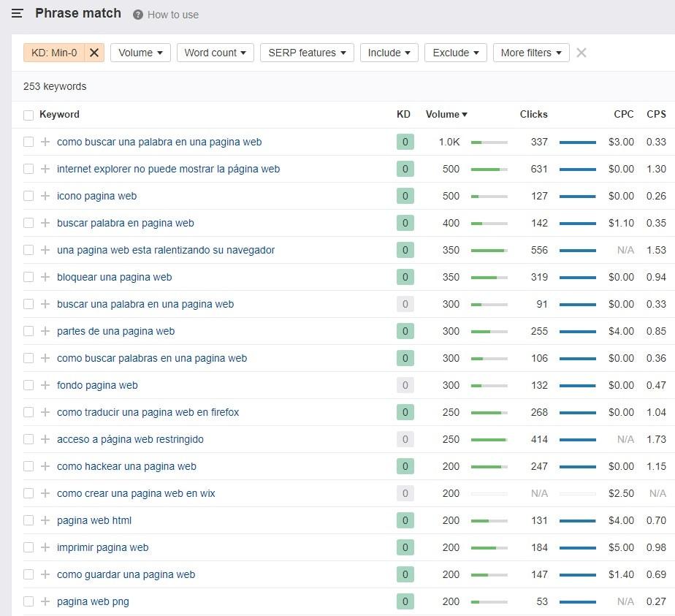The image size is (675, 616).
Task: Remove the KD: Min-0 filter
Action: [x=94, y=53]
